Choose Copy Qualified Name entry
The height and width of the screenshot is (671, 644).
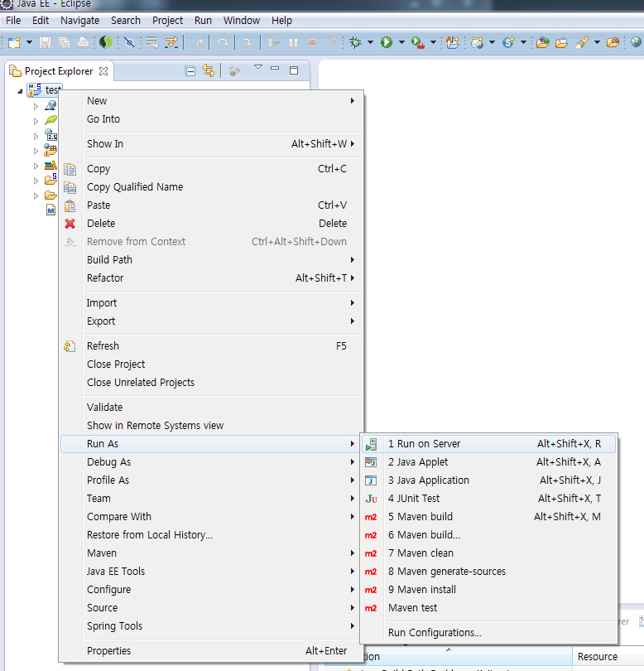coord(212,187)
